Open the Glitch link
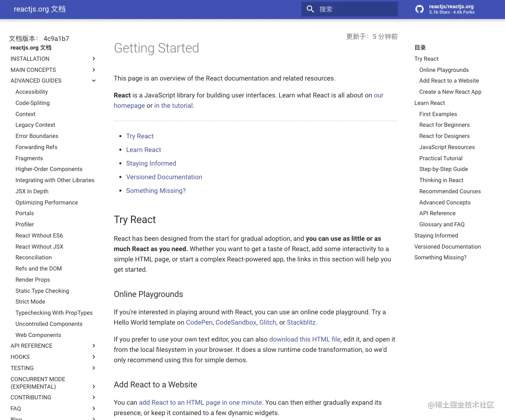 pyautogui.click(x=268, y=322)
